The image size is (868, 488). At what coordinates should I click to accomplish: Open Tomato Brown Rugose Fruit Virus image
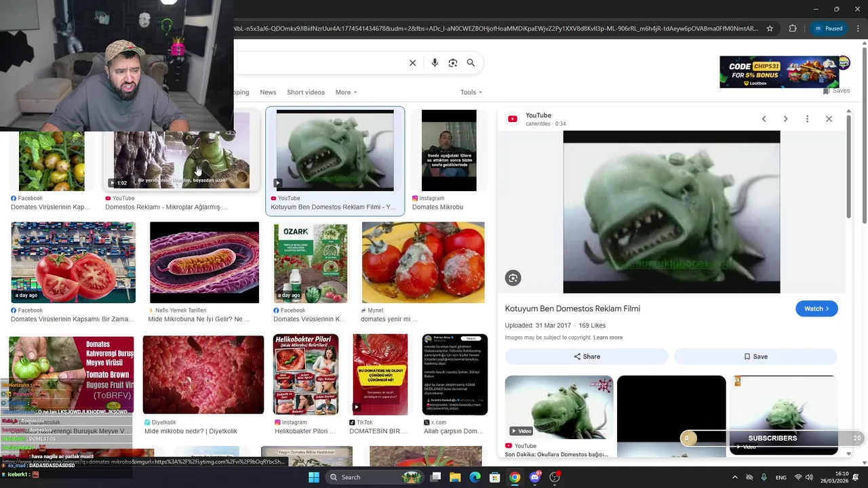(x=71, y=374)
